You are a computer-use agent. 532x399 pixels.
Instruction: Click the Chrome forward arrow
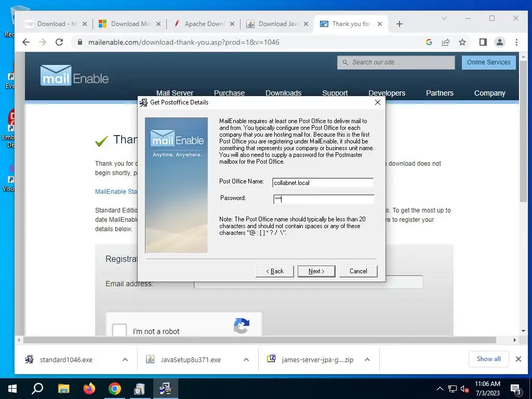(x=43, y=42)
